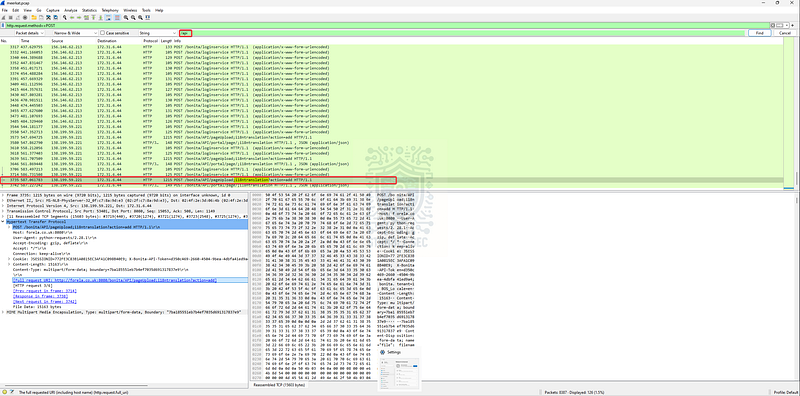800x396 pixels.
Task: Jump to the last packet icon
Action: click(x=101, y=17)
